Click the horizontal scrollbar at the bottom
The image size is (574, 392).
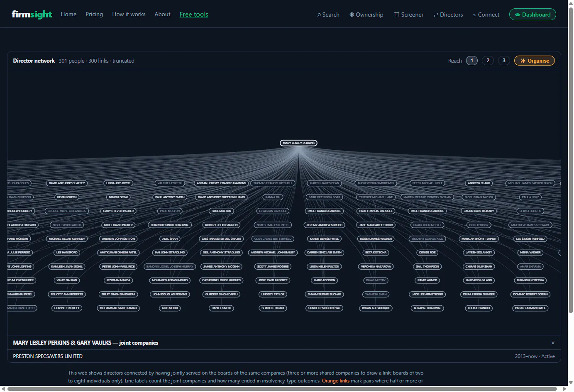[x=282, y=389]
